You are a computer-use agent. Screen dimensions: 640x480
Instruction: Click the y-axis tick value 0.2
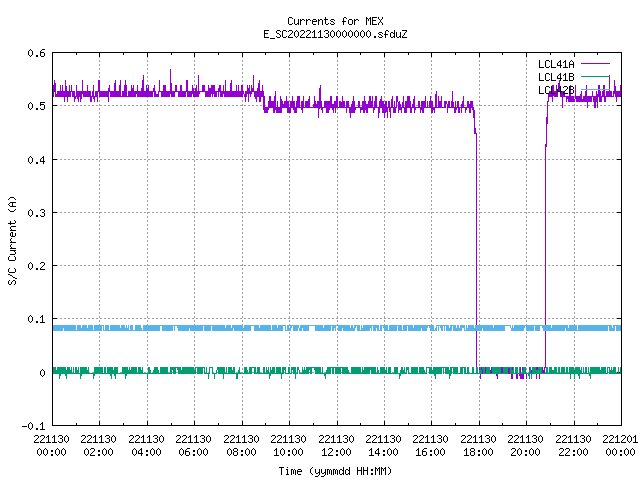point(36,266)
